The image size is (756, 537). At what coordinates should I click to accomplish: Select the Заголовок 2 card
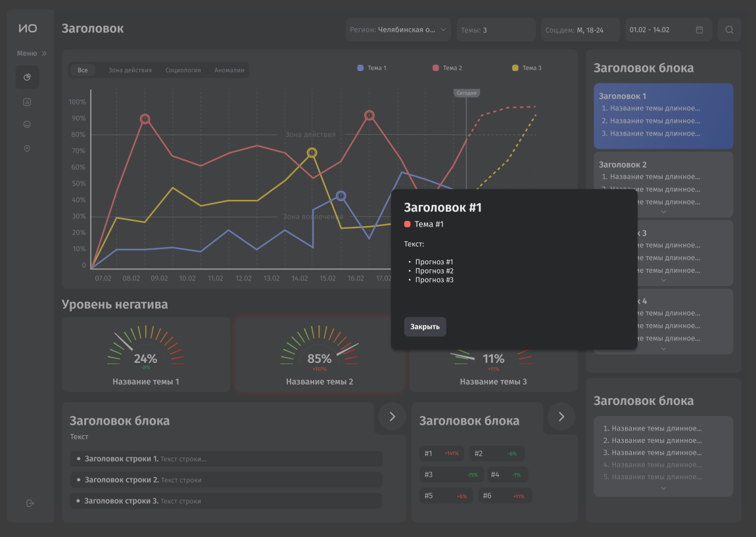[663, 184]
